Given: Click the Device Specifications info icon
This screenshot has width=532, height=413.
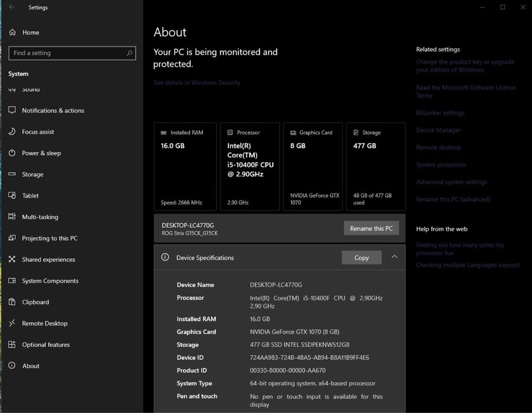Looking at the screenshot, I should (165, 258).
